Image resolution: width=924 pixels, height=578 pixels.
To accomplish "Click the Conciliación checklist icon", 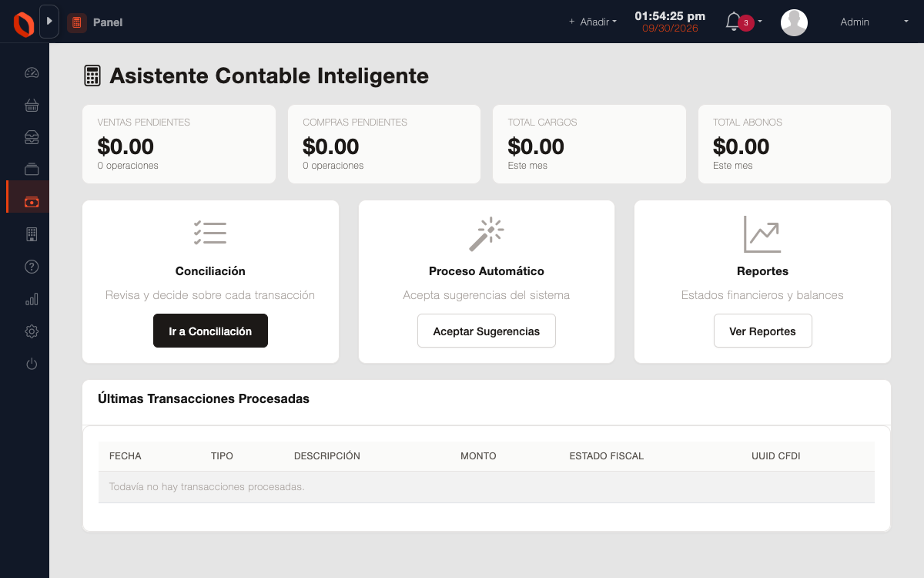I will click(x=210, y=233).
